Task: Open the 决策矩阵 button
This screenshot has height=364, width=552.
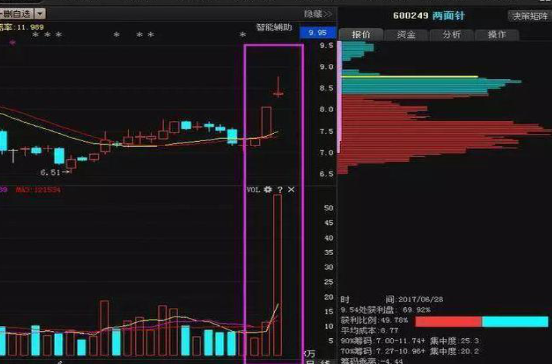Action: [x=529, y=16]
